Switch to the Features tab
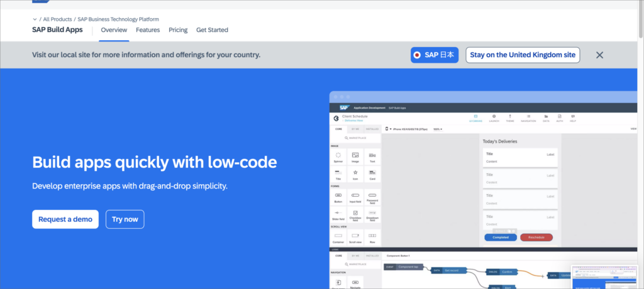Viewport: 644px width, 289px height. (148, 30)
